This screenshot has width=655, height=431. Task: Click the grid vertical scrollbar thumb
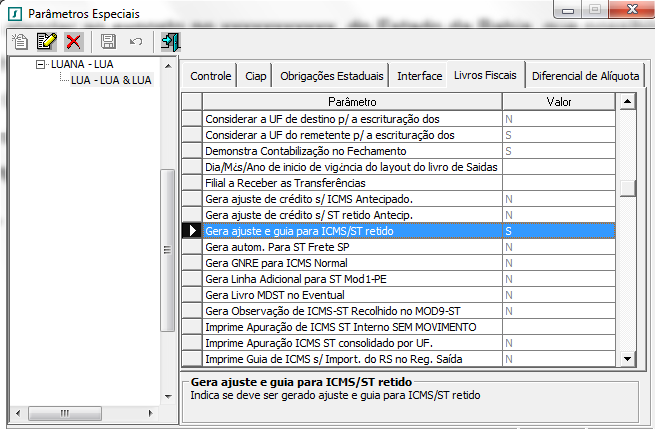click(627, 188)
